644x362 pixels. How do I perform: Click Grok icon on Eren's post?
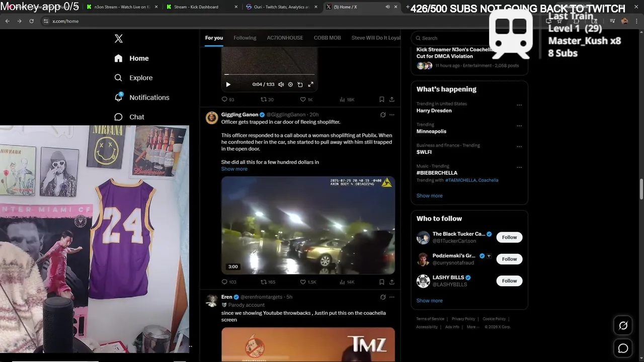383,297
